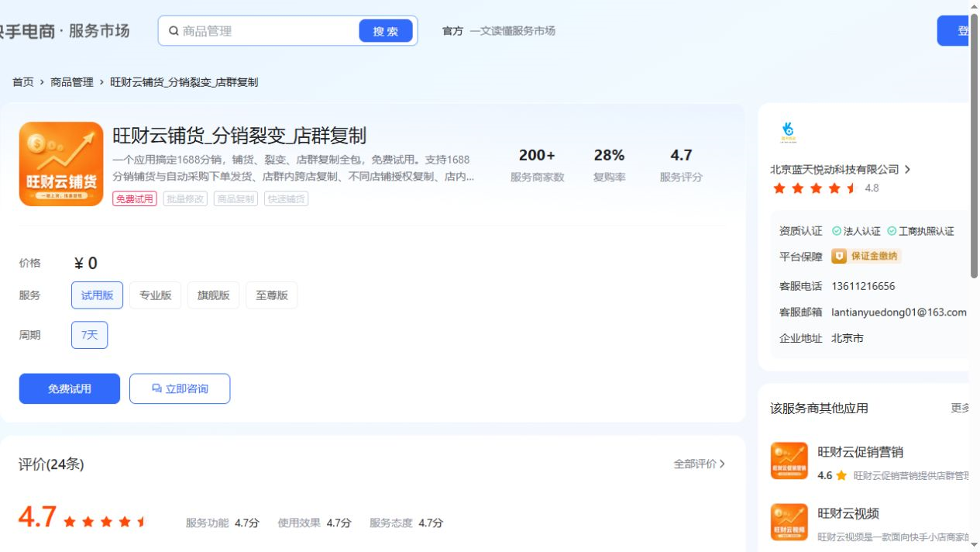Select the 专业版 service option
The image size is (980, 552).
click(155, 295)
